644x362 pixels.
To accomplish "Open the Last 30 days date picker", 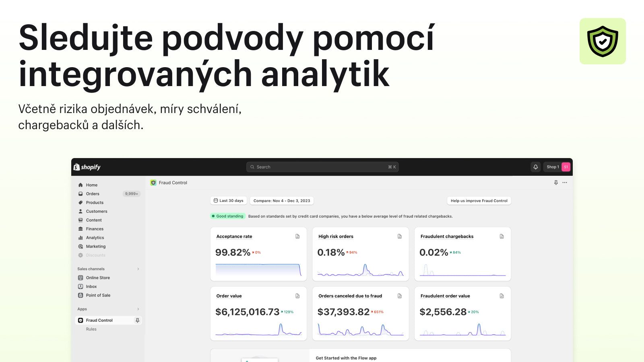I will tap(229, 201).
